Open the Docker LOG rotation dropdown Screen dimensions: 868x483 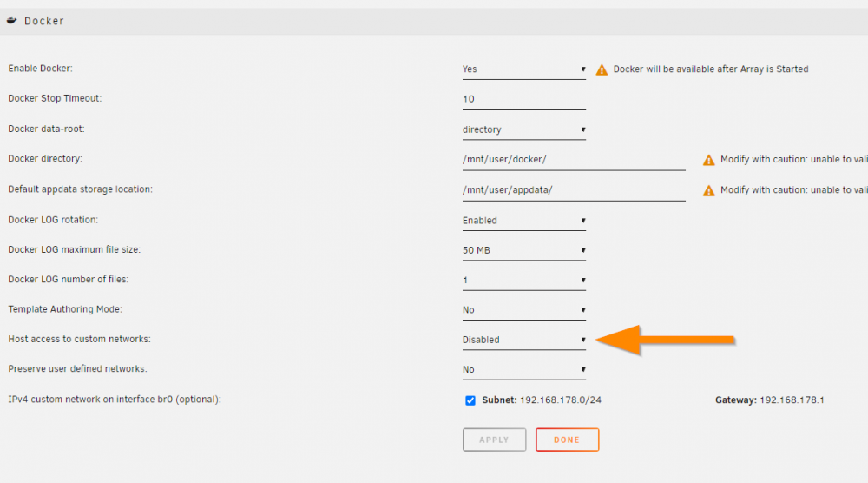pyautogui.click(x=523, y=221)
